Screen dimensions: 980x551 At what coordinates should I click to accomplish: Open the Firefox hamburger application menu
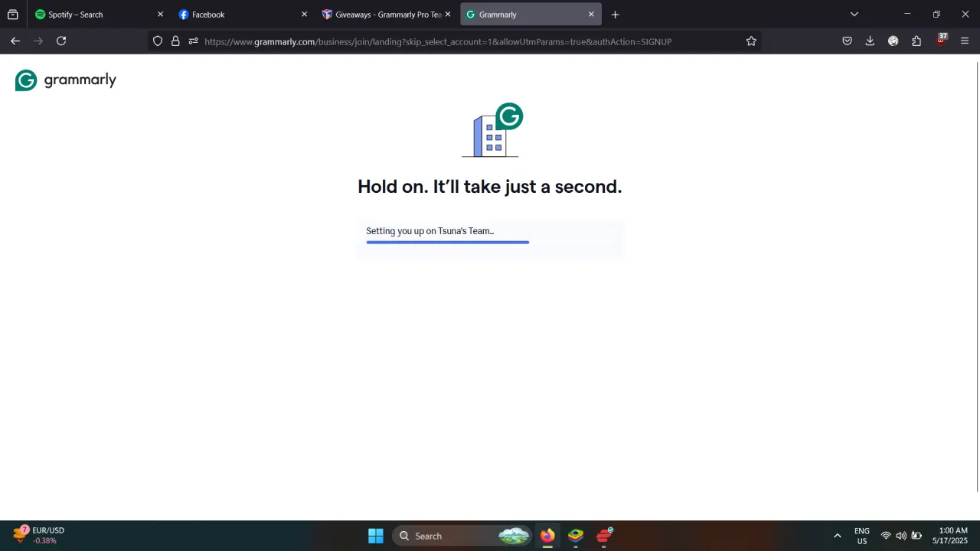coord(965,41)
